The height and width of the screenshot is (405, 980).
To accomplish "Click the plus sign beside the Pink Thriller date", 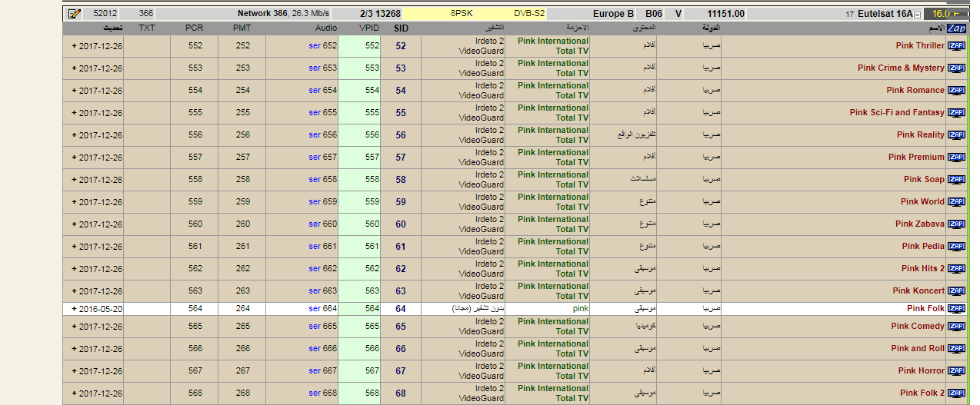I will 75,46.
